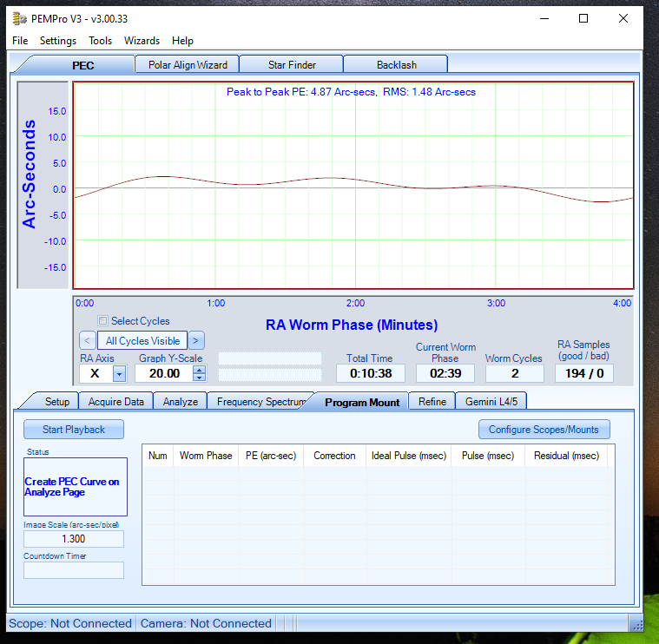Click the Residual (msec) column header
This screenshot has height=644, width=659.
566,456
